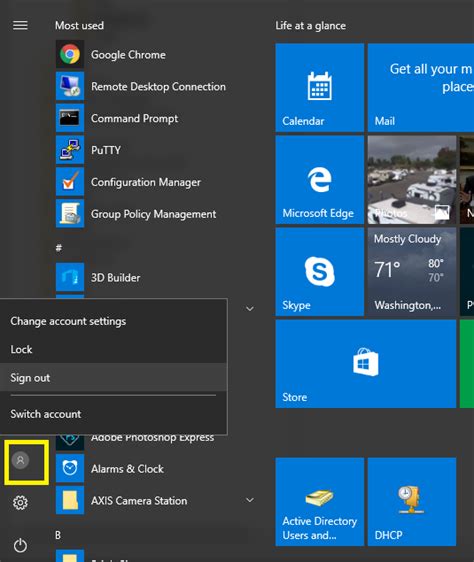The image size is (474, 562).
Task: Open the DHCP tile
Action: 412,502
